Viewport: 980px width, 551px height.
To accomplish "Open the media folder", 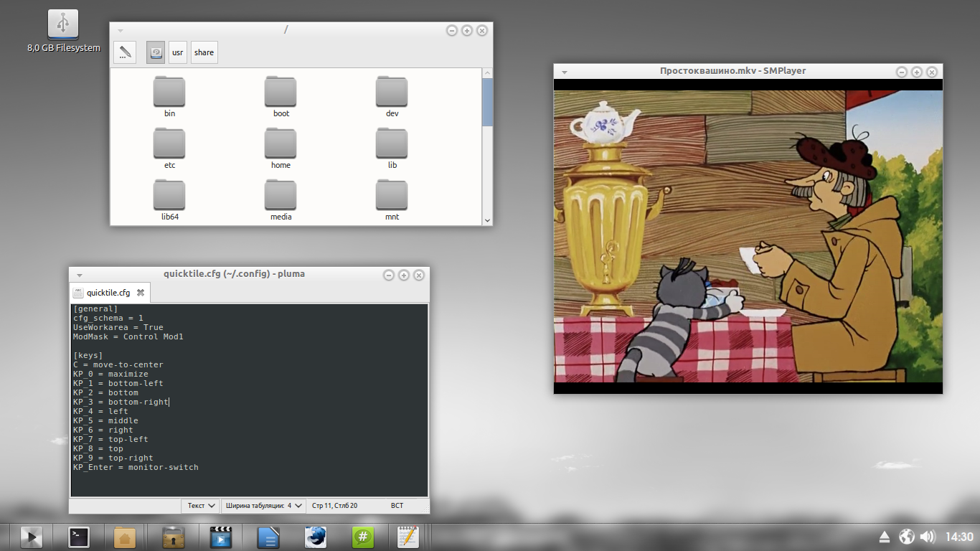I will (x=281, y=200).
